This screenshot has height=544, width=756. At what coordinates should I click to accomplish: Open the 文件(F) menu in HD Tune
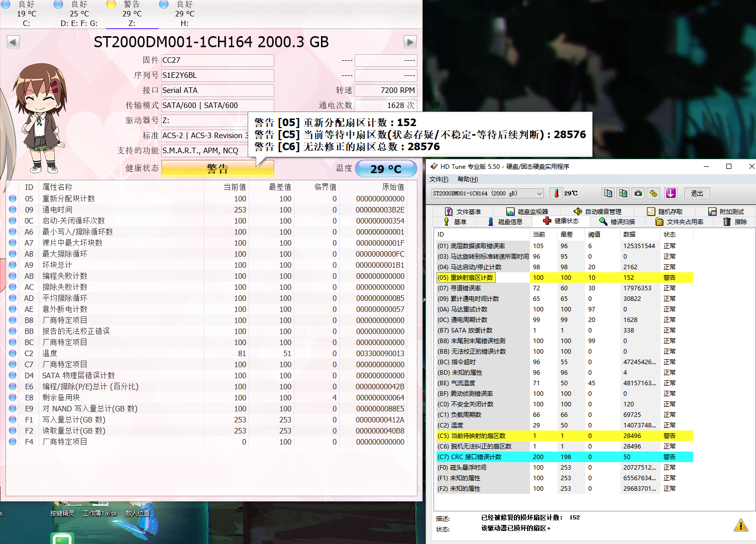coord(439,179)
